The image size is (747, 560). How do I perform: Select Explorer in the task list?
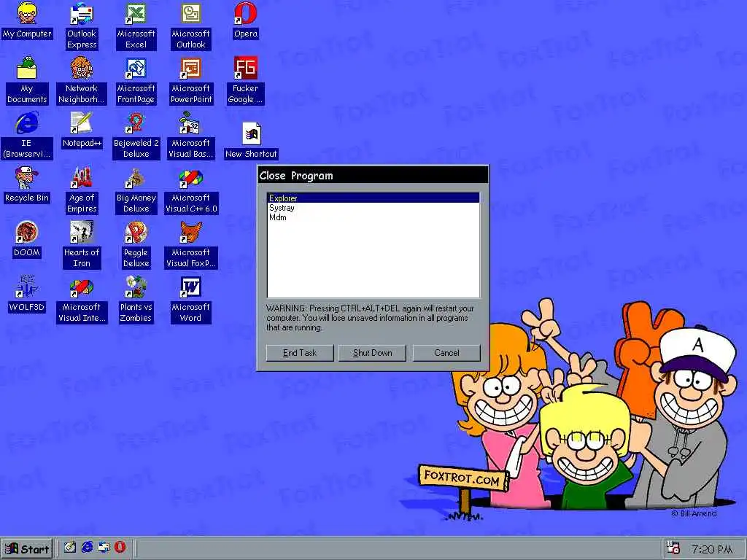pos(373,198)
